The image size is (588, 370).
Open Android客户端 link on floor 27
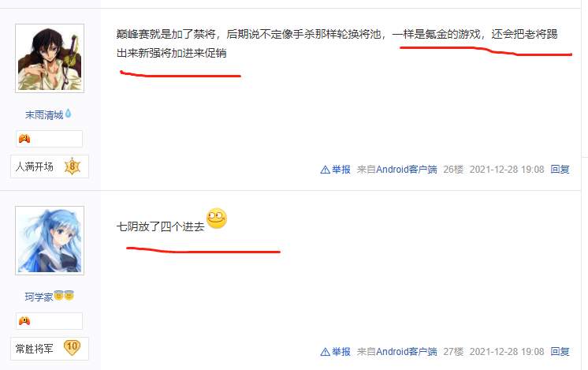[407, 352]
